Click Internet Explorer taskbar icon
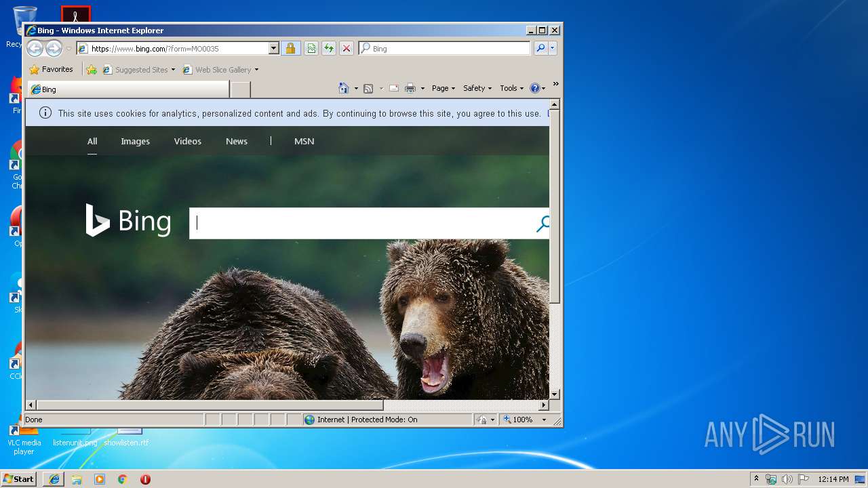Screen dimensions: 868x488 pyautogui.click(x=54, y=479)
